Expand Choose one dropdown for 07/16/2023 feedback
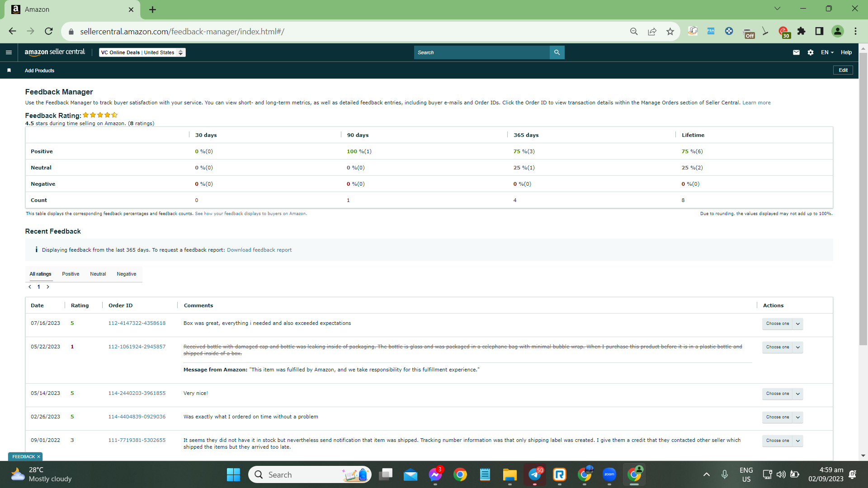The height and width of the screenshot is (488, 868). (783, 324)
